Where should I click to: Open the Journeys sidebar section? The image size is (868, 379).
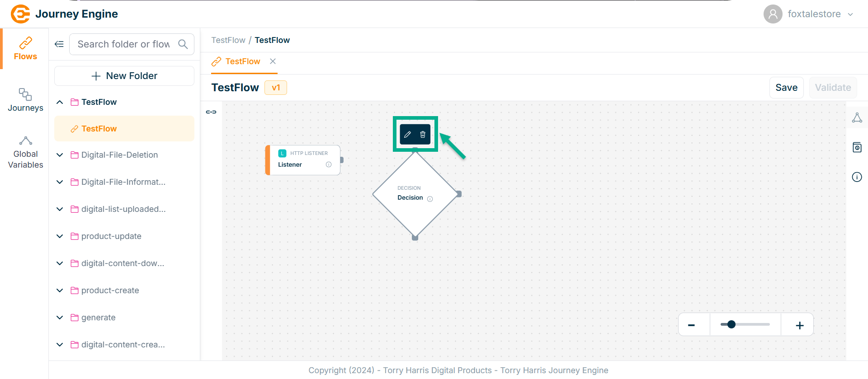click(x=25, y=100)
